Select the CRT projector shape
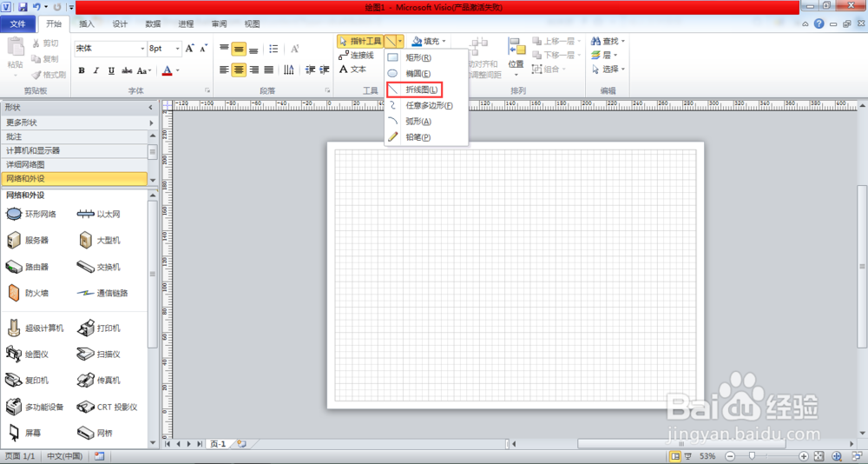 107,407
